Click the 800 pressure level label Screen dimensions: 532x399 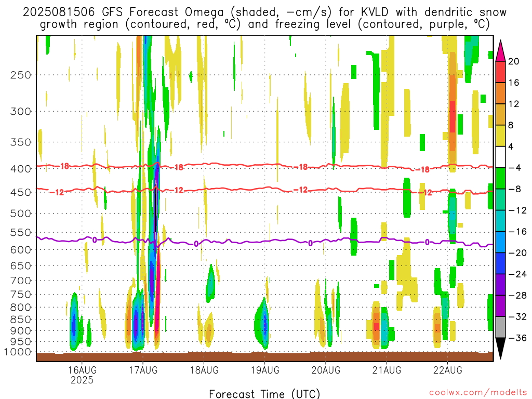[21, 308]
